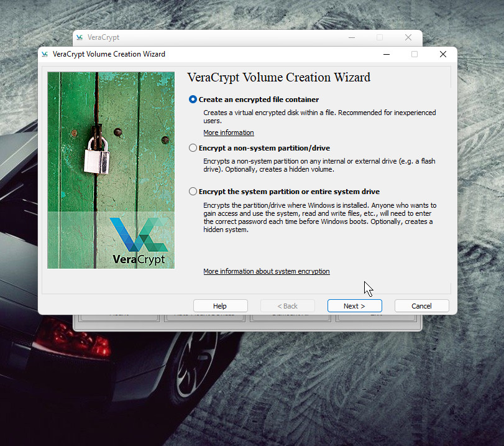Click text 'Encrypts the partition/drive where Windows is installed'
Image resolution: width=504 pixels, height=446 pixels.
click(286, 205)
